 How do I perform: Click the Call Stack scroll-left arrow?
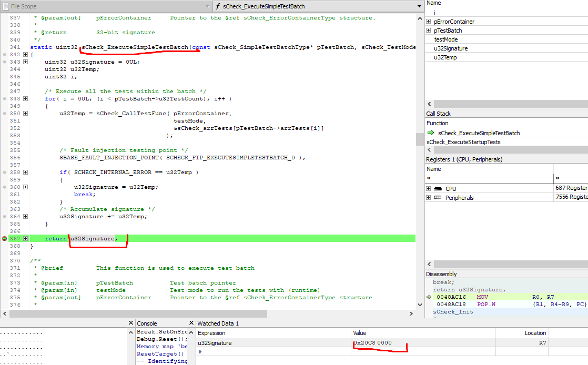(x=429, y=150)
